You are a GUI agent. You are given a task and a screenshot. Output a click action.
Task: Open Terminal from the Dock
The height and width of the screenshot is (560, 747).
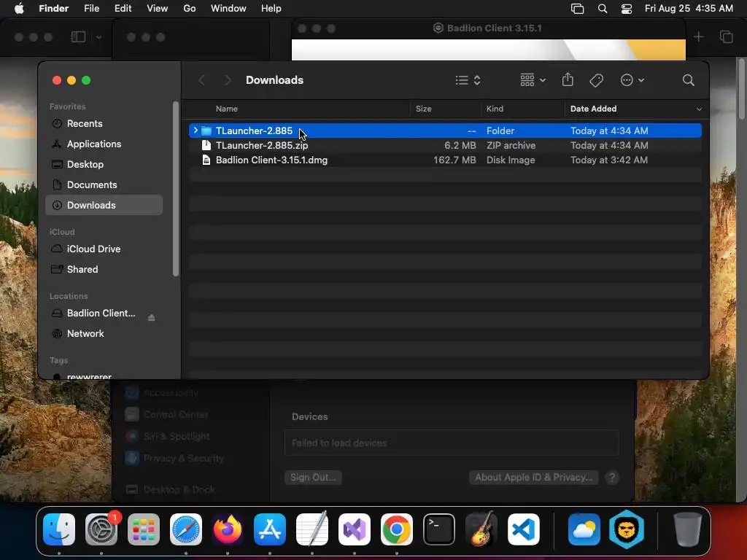[x=438, y=529]
